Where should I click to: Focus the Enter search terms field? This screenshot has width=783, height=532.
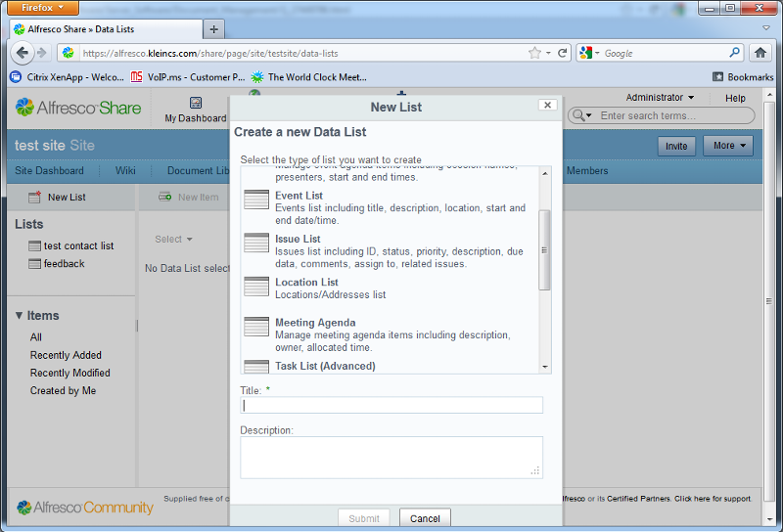(674, 115)
